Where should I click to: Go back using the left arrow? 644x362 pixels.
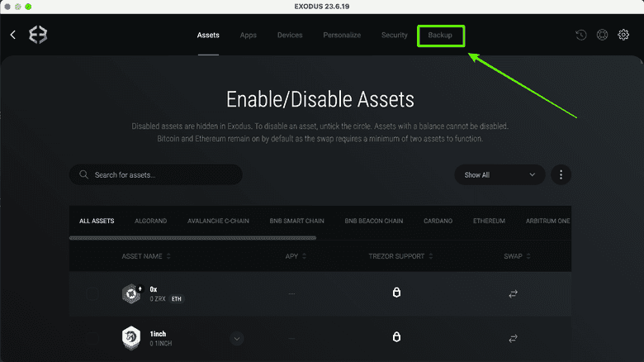tap(12, 35)
